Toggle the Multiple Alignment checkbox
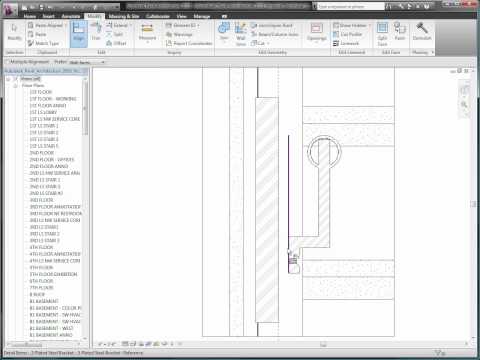 coord(7,62)
